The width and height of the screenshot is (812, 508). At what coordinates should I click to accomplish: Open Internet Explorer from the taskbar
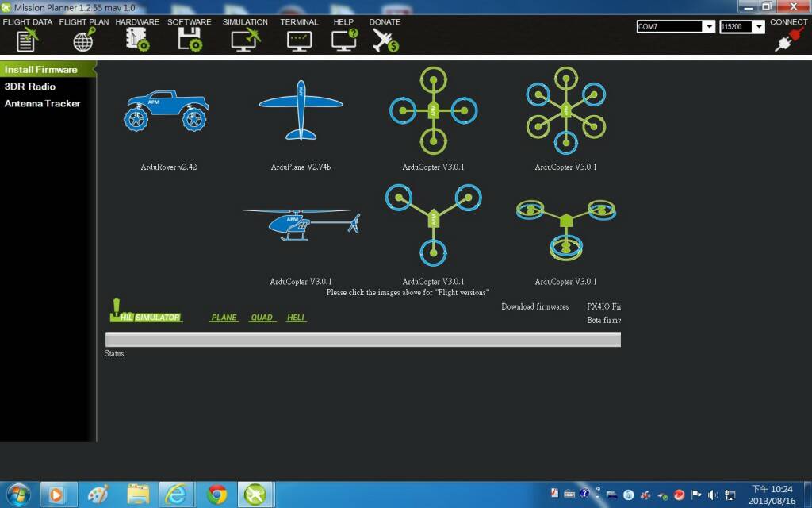point(177,495)
